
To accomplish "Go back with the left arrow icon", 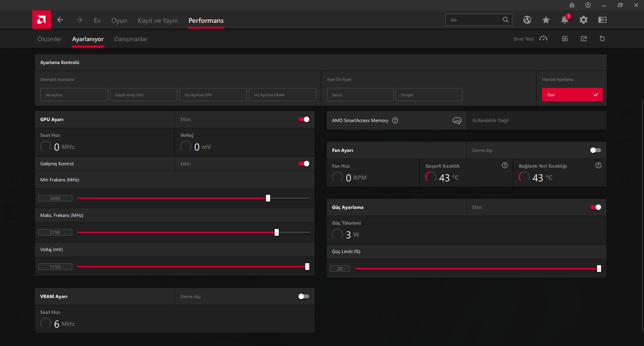I will point(60,20).
